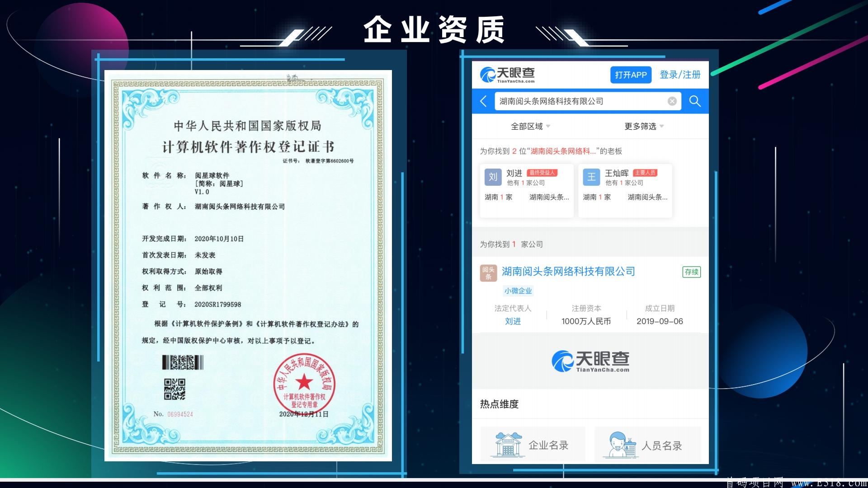Click the 2019-09-06 founding date
Screen dimensions: 868x488
tap(660, 321)
